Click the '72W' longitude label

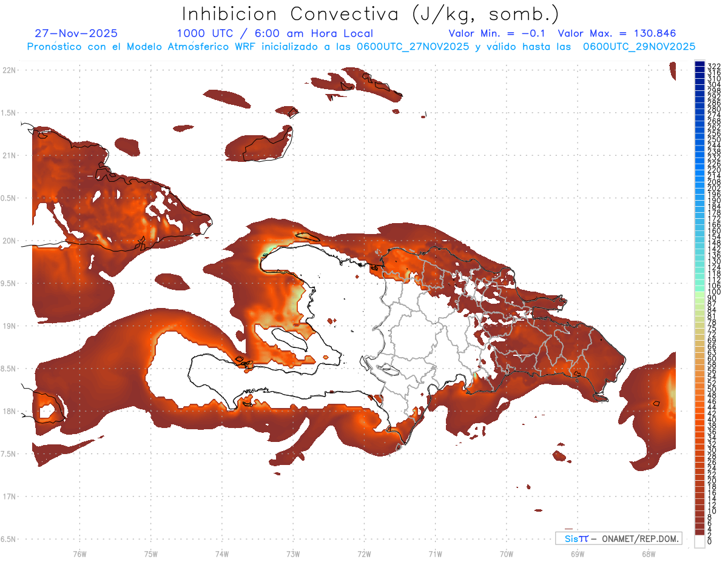[x=364, y=554]
